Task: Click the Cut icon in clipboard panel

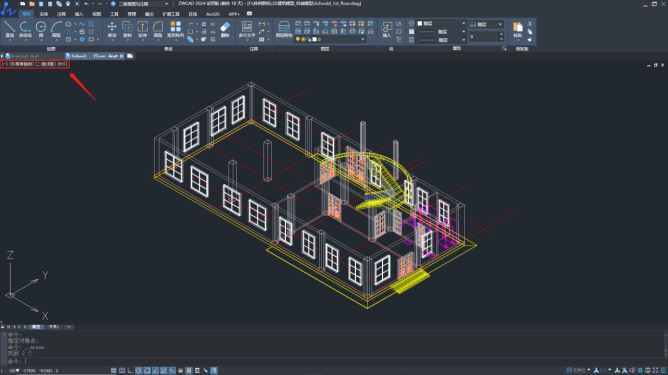Action: [x=530, y=24]
